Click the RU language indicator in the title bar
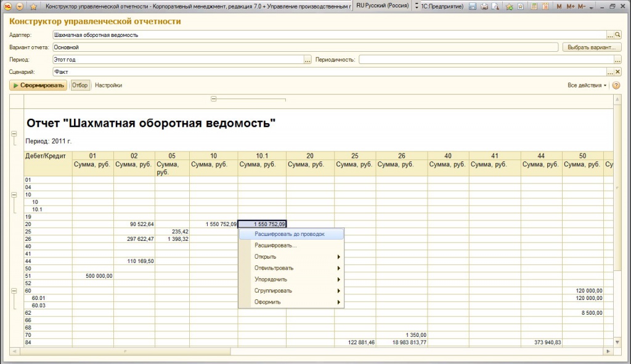Screen dimensions: 631x364 pyautogui.click(x=360, y=6)
